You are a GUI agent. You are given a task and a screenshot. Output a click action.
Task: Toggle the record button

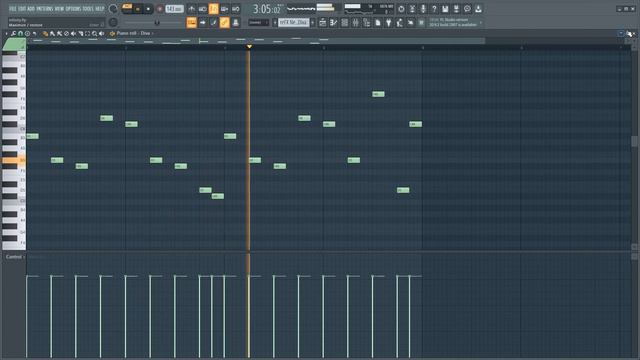point(160,9)
